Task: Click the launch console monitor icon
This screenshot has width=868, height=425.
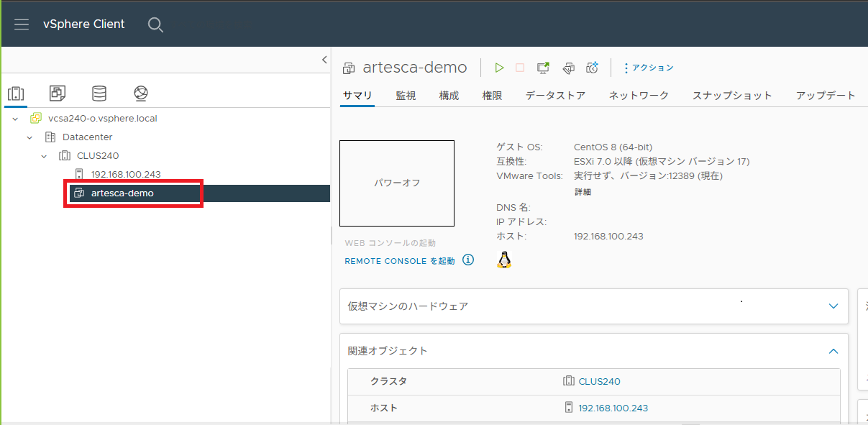Action: pos(544,68)
